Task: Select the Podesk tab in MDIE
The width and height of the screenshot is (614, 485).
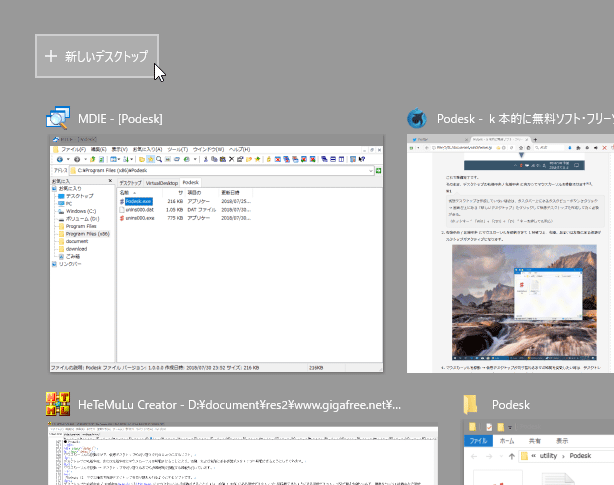Action: click(x=190, y=182)
